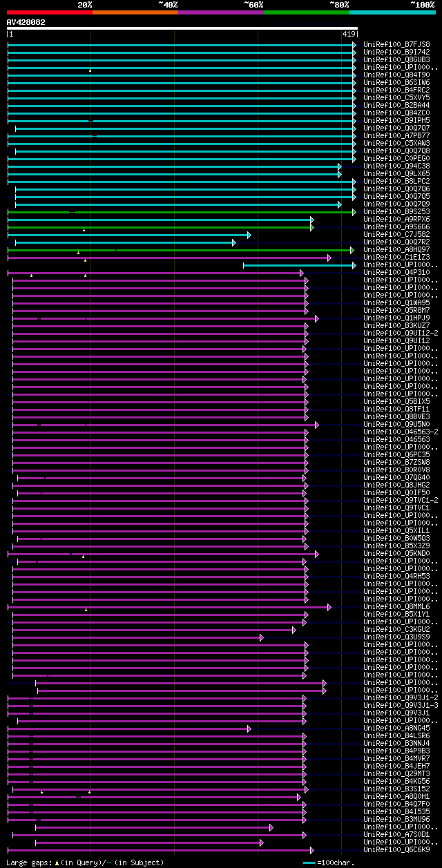Image resolution: width=442 pixels, height=868 pixels.
Task: Open UniRef100_Q5XIL1 hit
Action: coord(396,530)
